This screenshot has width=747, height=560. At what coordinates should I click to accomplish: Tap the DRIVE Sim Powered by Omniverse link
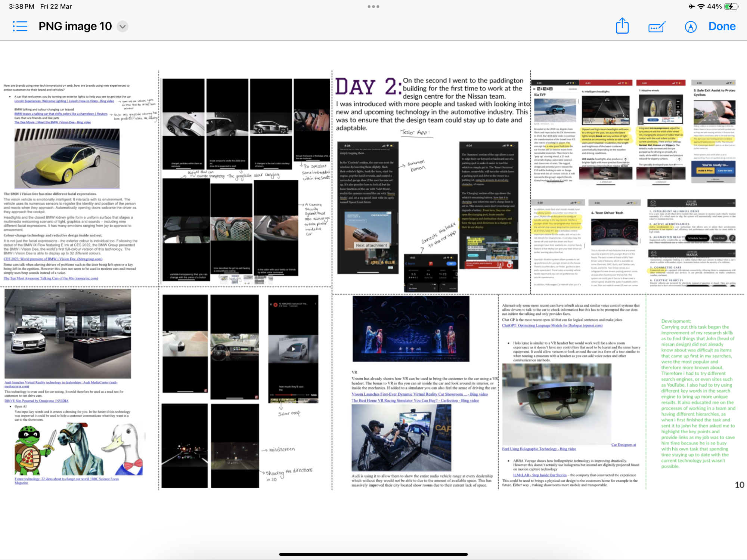coord(36,401)
